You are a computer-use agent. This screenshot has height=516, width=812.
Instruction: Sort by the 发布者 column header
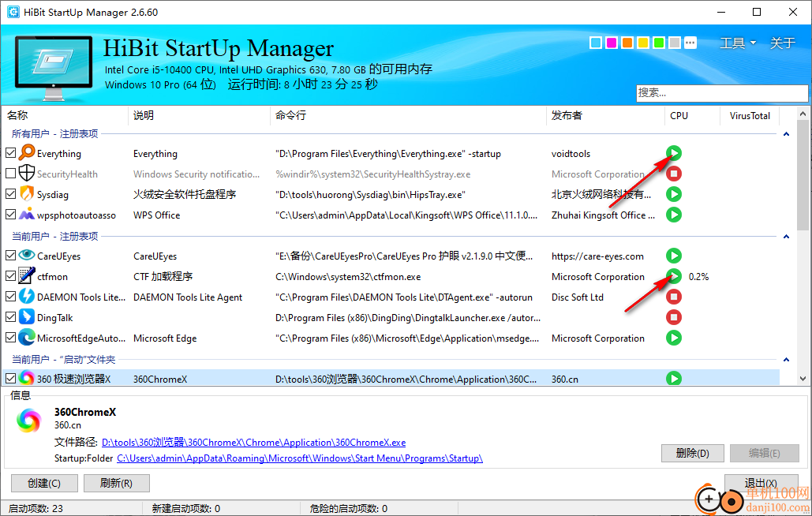point(605,115)
